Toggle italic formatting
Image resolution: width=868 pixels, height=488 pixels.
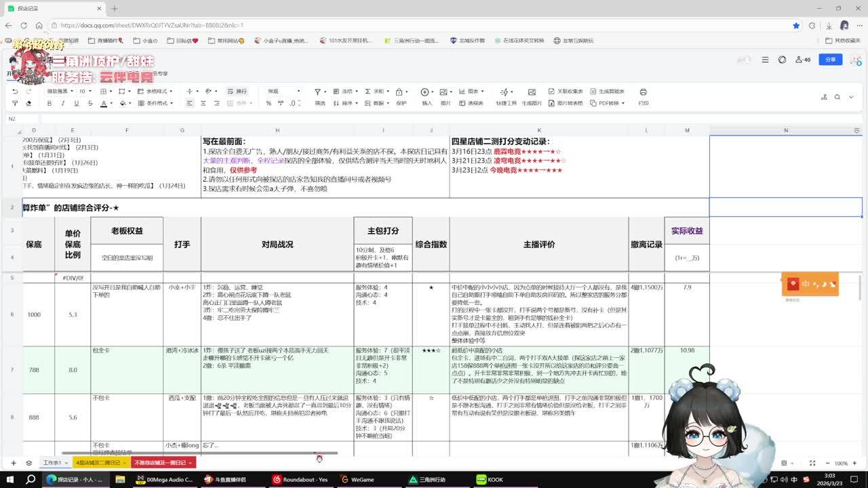tap(63, 104)
